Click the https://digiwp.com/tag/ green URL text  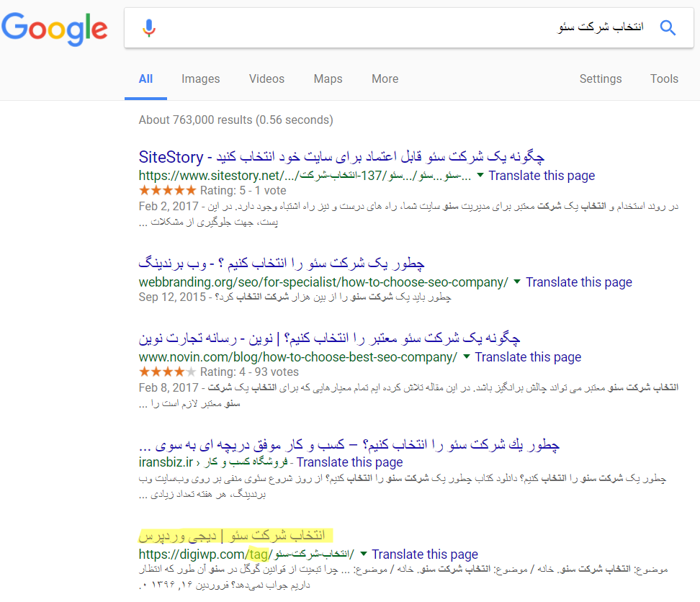coord(246,554)
